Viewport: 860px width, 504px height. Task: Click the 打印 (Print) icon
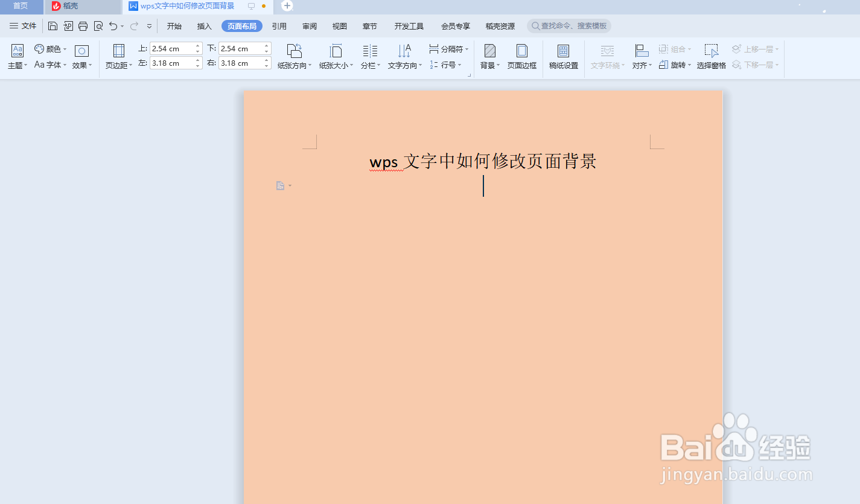click(83, 26)
